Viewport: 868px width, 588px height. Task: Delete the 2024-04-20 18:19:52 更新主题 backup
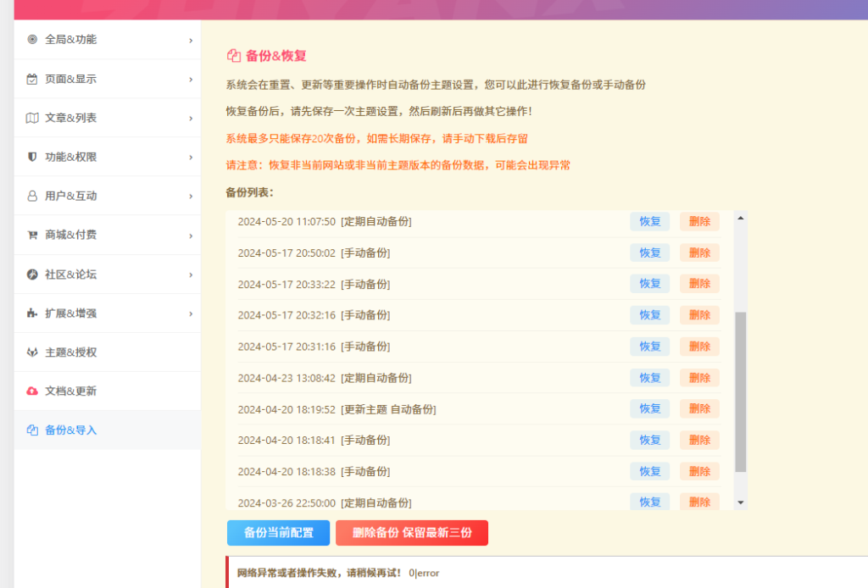tap(699, 408)
